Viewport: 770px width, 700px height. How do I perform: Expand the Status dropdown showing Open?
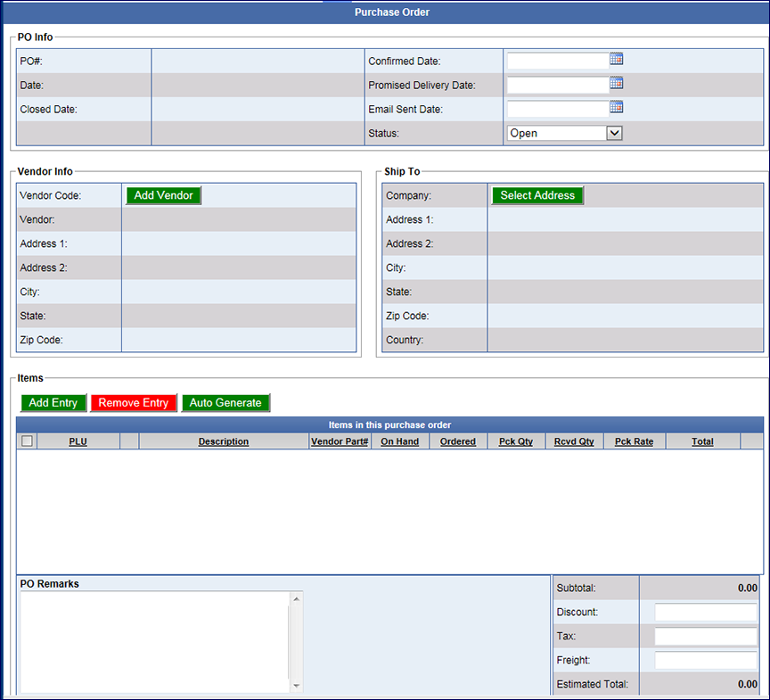click(x=613, y=133)
